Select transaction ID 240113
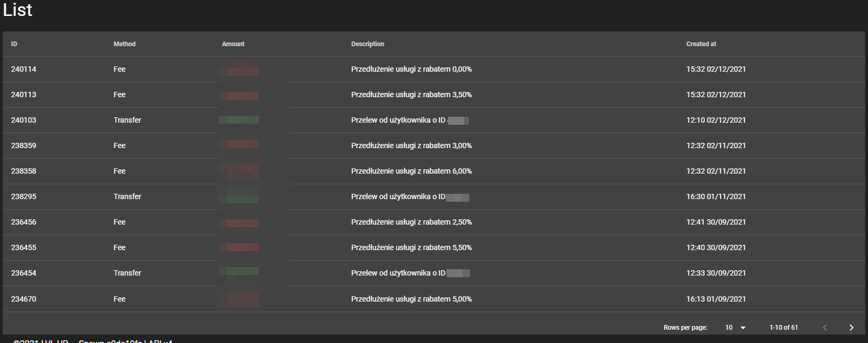The height and width of the screenshot is (343, 868). click(24, 95)
